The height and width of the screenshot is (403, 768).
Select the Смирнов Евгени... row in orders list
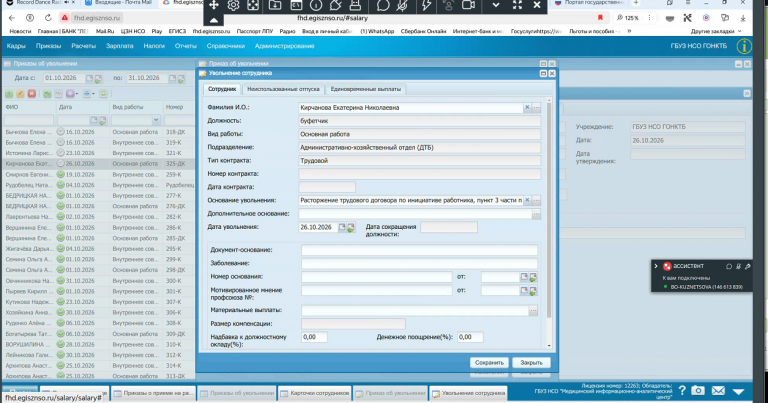click(98, 174)
